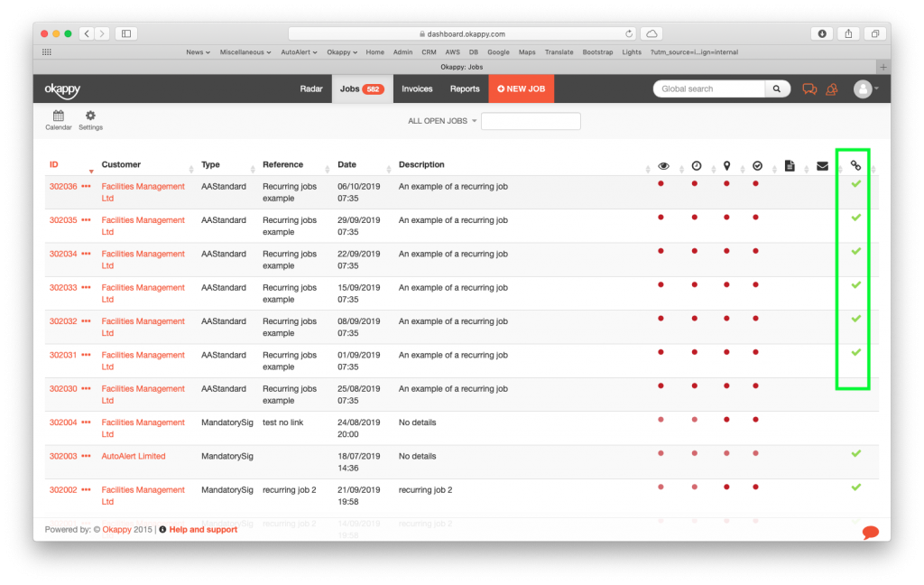
Task: Click the Okappy footer link
Action: (x=116, y=530)
